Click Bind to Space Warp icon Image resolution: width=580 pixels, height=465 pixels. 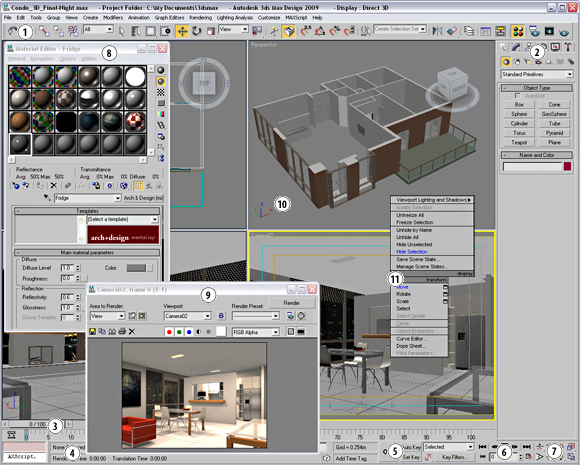pyautogui.click(x=73, y=31)
